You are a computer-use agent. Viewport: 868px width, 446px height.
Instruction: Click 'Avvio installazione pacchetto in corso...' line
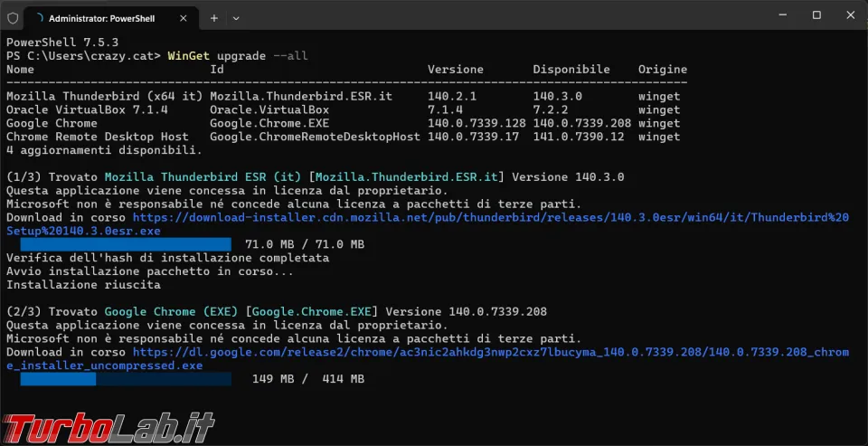[x=150, y=271]
